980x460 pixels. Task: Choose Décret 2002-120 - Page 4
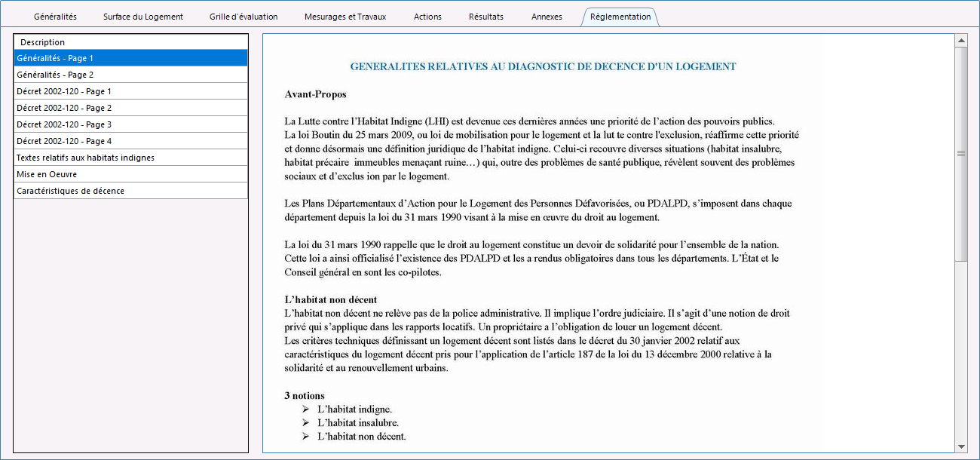point(130,141)
